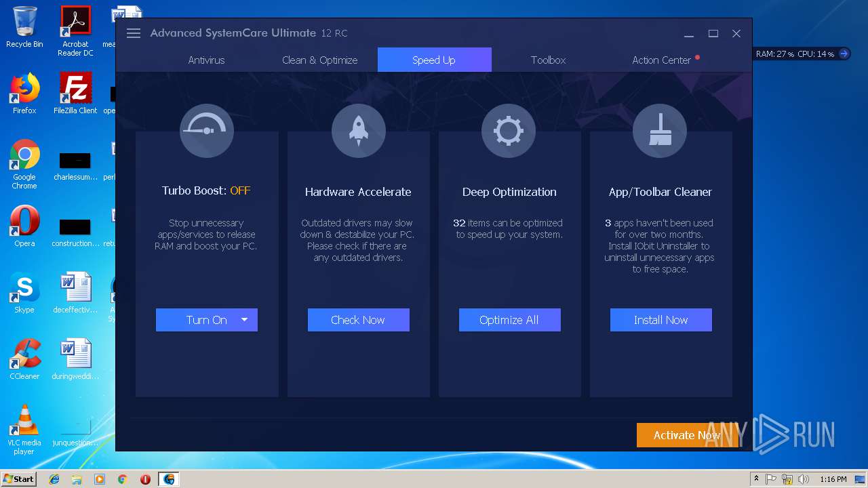The width and height of the screenshot is (868, 488).
Task: Select the FileZilla Client desktop icon
Action: coord(75,94)
